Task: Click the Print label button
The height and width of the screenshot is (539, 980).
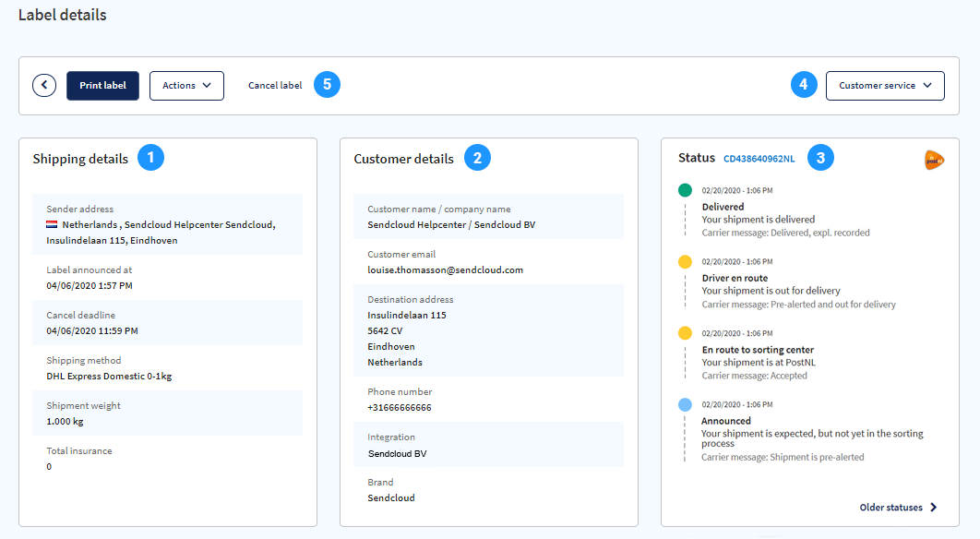Action: pos(102,86)
